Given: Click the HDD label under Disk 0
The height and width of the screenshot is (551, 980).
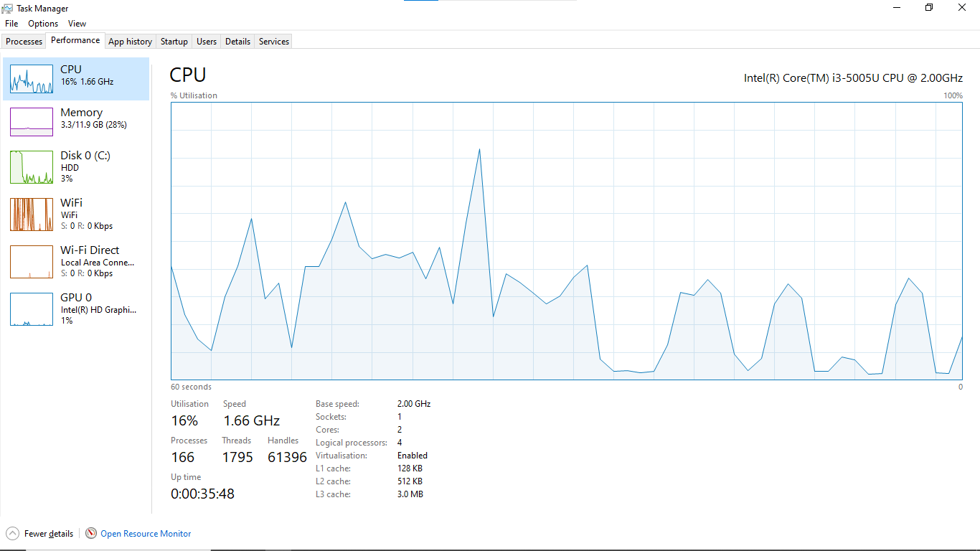Looking at the screenshot, I should (x=70, y=168).
